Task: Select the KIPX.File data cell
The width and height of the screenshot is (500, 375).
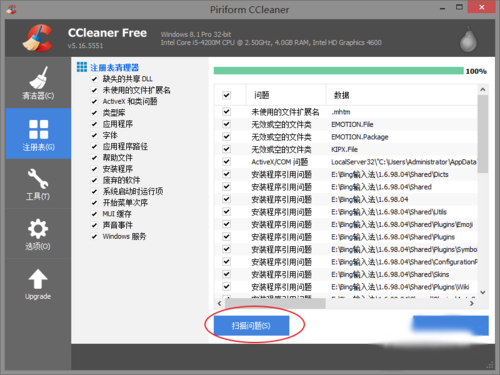Action: [x=345, y=149]
